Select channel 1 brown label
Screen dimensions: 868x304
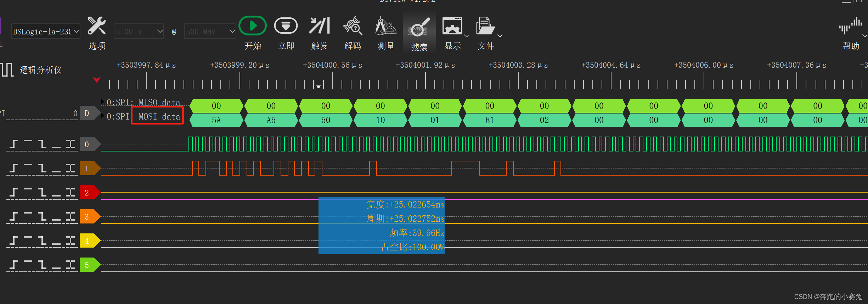click(90, 168)
